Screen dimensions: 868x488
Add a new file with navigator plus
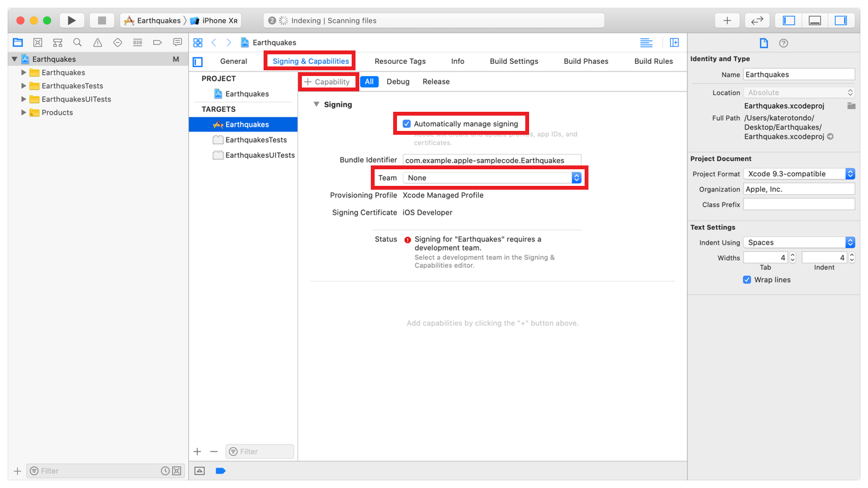click(x=18, y=471)
